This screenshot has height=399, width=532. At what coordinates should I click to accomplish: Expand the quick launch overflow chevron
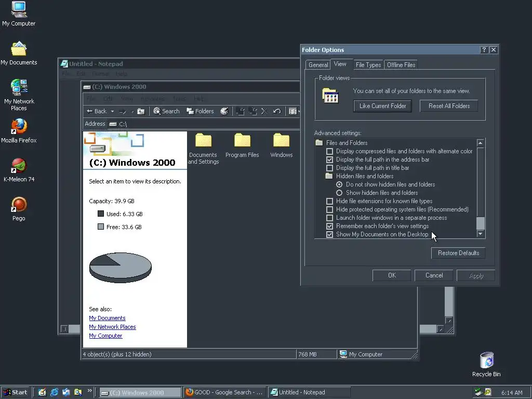click(x=89, y=391)
